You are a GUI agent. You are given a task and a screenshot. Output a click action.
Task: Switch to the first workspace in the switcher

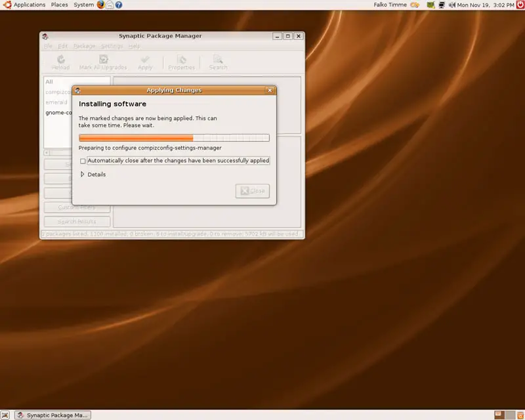[499, 415]
